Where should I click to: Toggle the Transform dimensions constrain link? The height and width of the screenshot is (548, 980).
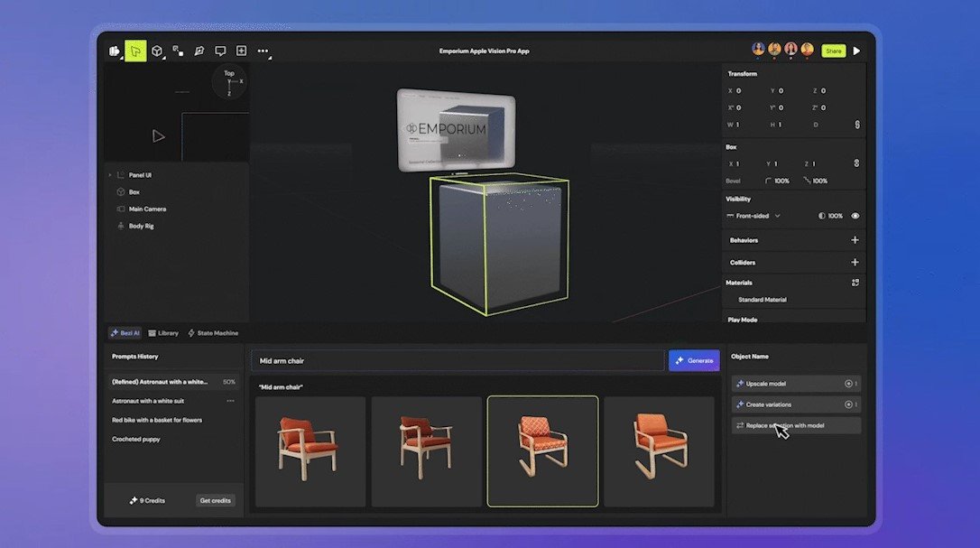(x=857, y=125)
